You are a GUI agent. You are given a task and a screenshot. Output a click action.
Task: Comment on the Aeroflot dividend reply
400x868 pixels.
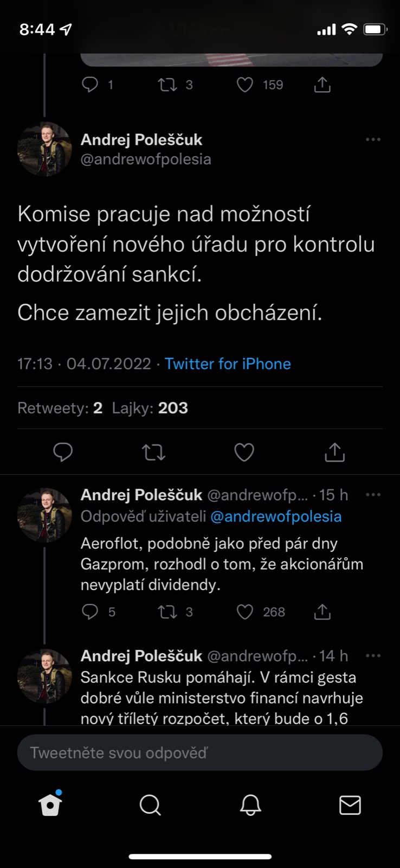pyautogui.click(x=90, y=612)
